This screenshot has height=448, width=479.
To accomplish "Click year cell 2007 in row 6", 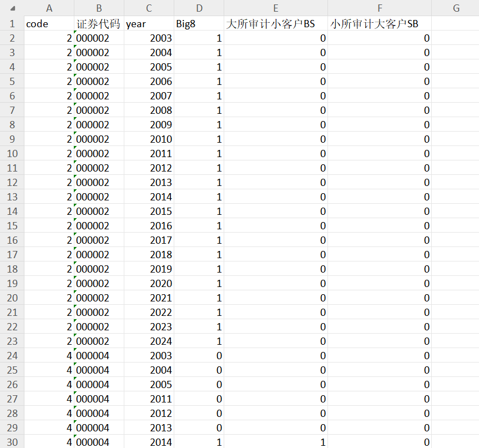I will (x=149, y=95).
